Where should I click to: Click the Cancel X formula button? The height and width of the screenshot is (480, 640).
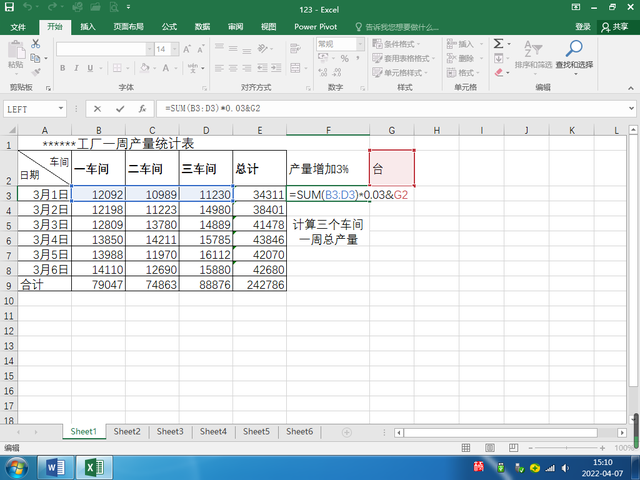pyautogui.click(x=97, y=109)
